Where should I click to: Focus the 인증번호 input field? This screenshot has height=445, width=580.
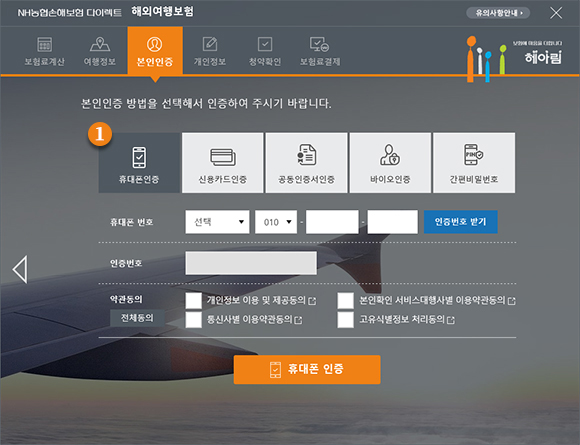(251, 263)
